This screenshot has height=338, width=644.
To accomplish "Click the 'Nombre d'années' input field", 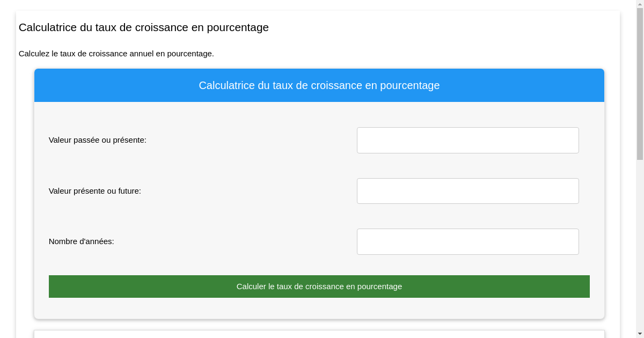I will 467,241.
